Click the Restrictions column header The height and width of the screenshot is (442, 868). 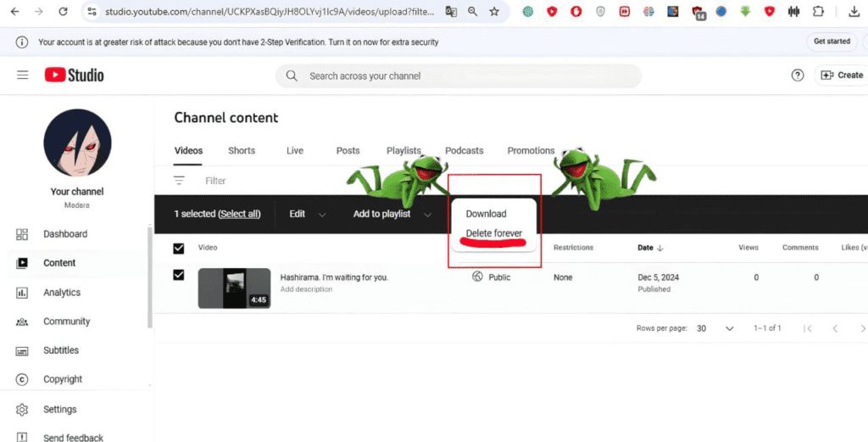tap(573, 248)
